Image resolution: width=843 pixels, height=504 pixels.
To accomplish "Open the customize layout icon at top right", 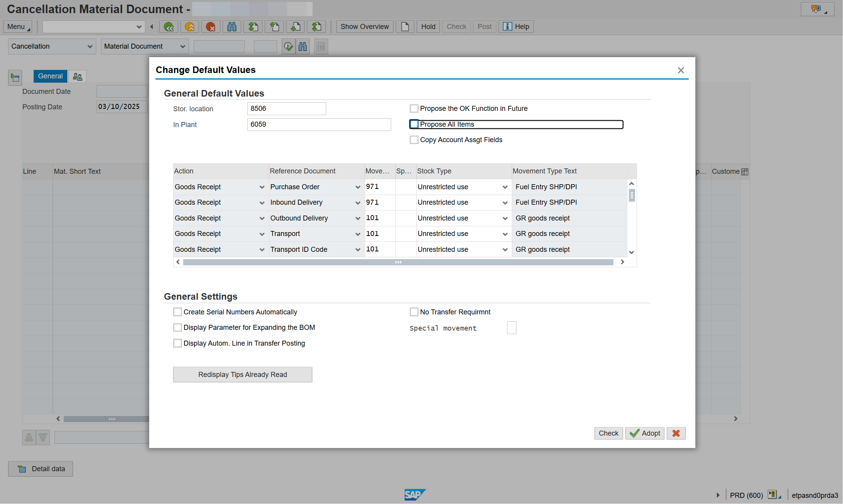I will point(817,9).
